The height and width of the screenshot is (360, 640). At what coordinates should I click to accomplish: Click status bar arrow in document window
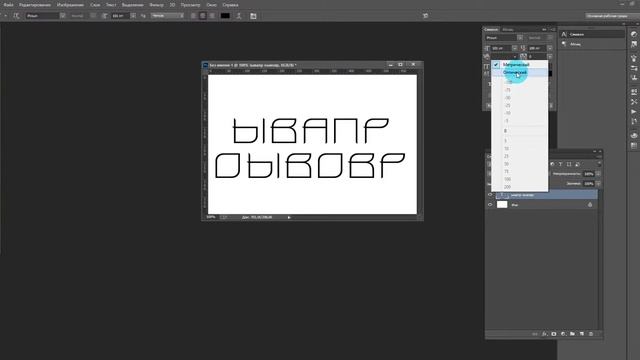click(289, 217)
